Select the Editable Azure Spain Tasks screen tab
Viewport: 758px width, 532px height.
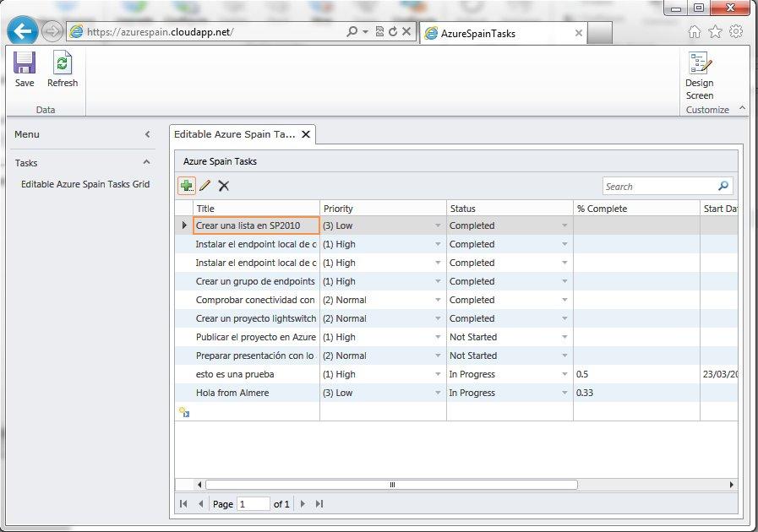click(x=234, y=134)
